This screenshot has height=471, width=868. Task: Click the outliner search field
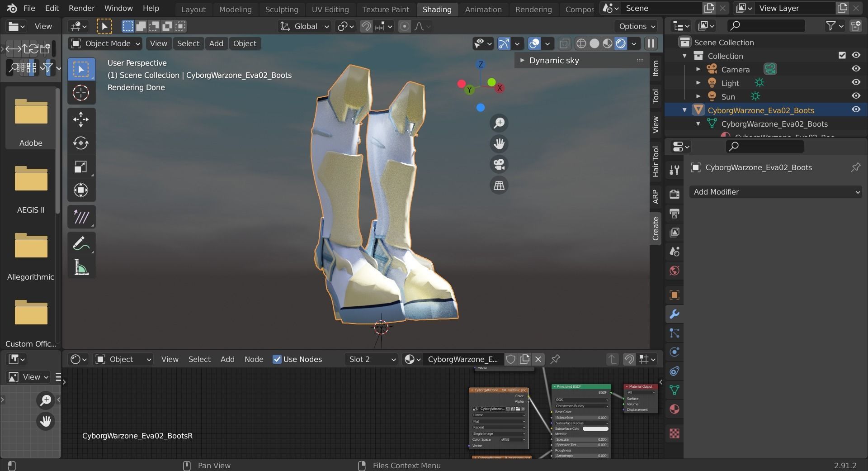point(766,26)
